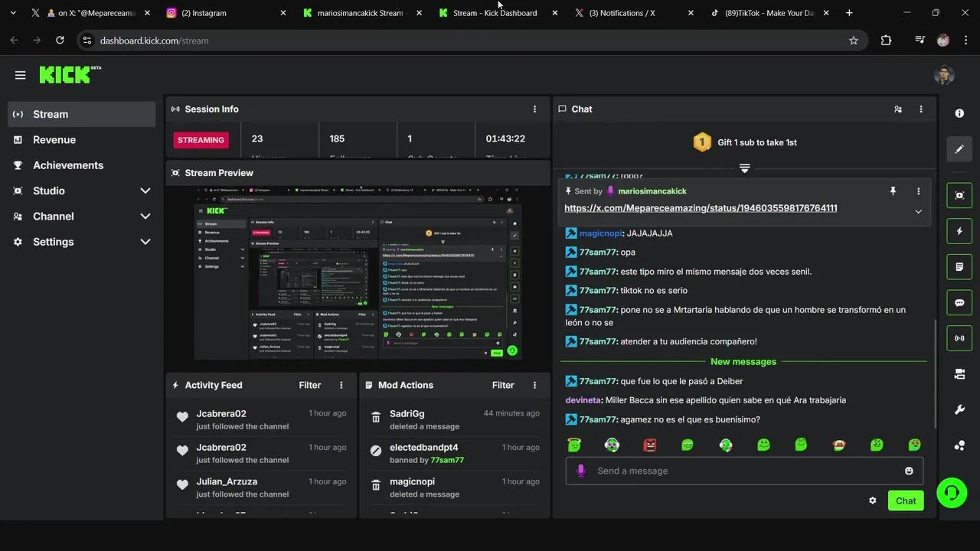Open Activity Feed three-dot menu
Image resolution: width=980 pixels, height=551 pixels.
[341, 385]
